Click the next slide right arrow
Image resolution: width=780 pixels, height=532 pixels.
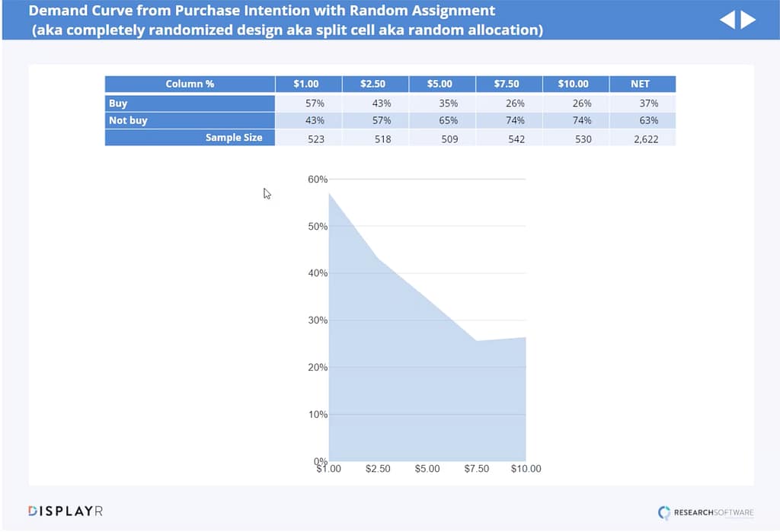(748, 20)
